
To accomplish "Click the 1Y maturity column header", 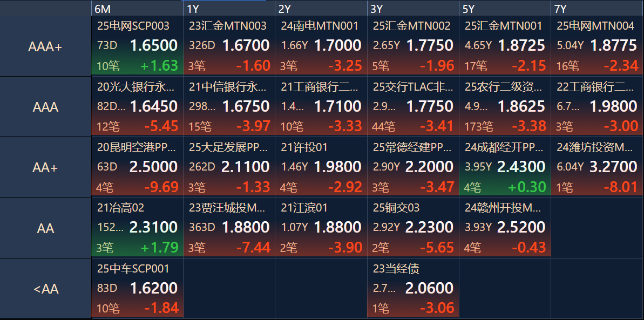I will click(x=229, y=8).
